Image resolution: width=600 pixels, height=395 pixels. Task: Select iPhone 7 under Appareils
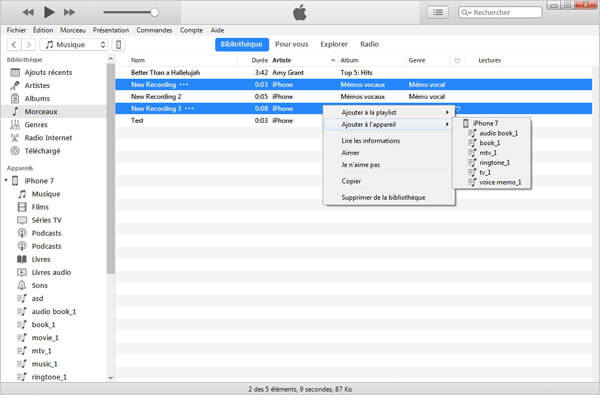pyautogui.click(x=39, y=181)
